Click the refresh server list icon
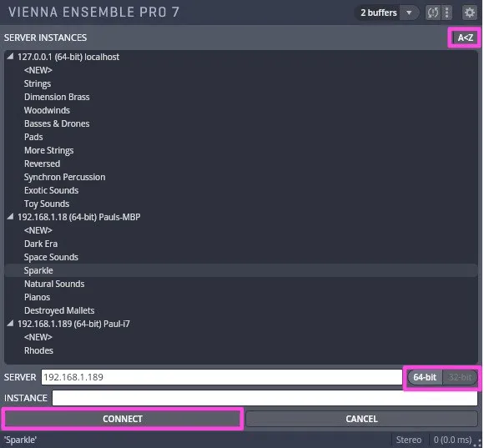Screen dimensions: 484x448 tap(432, 13)
